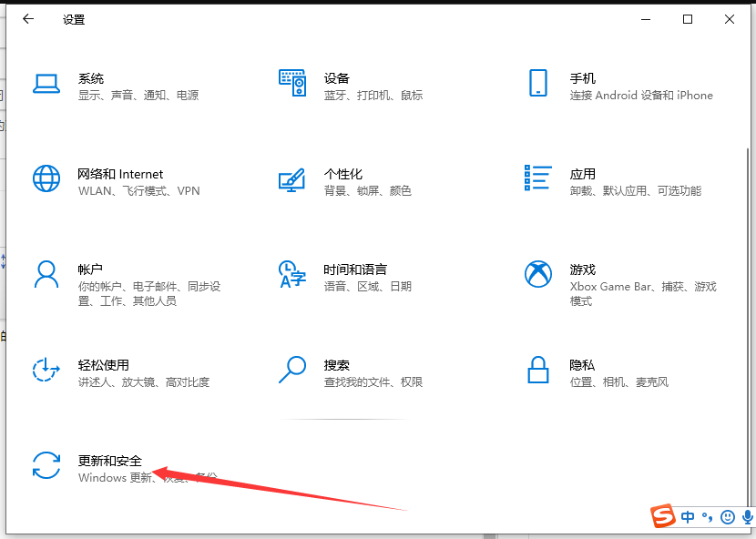Open the 应用 settings title
The width and height of the screenshot is (756, 539).
tap(582, 174)
